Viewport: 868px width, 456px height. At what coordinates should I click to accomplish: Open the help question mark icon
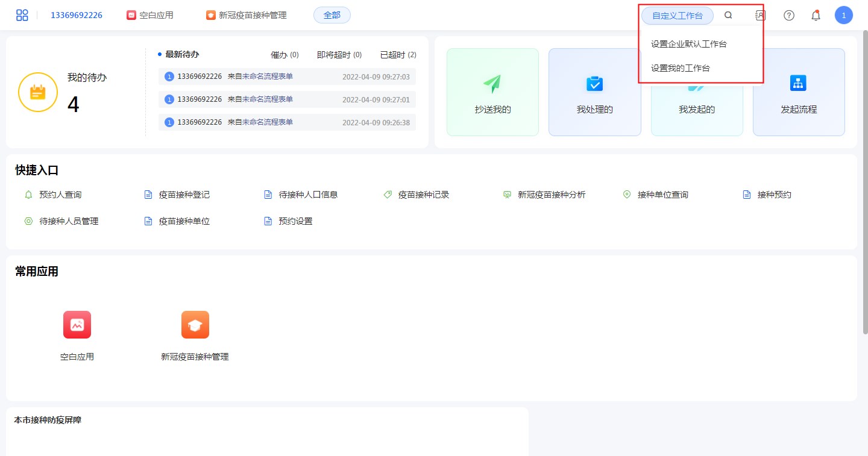click(x=788, y=16)
